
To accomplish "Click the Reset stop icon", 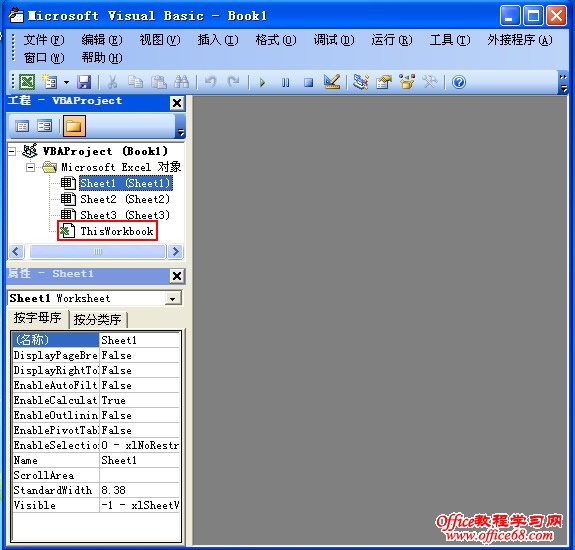I will (308, 82).
